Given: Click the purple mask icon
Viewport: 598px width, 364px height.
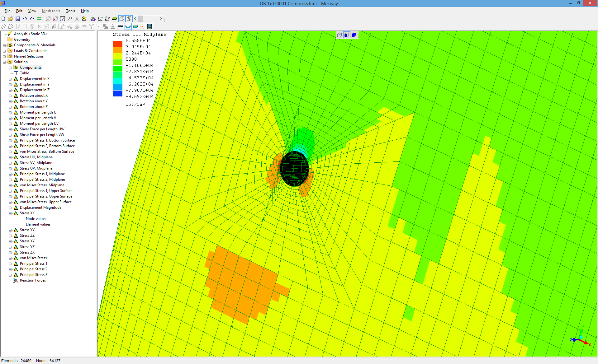Looking at the screenshot, I should coord(93,19).
